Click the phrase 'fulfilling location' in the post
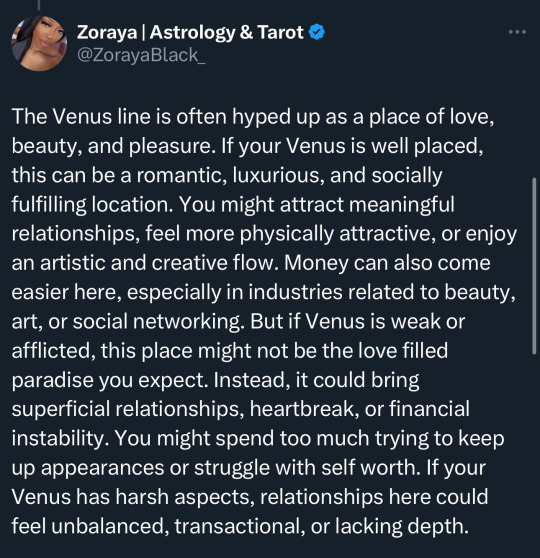This screenshot has width=540, height=558. (93, 205)
